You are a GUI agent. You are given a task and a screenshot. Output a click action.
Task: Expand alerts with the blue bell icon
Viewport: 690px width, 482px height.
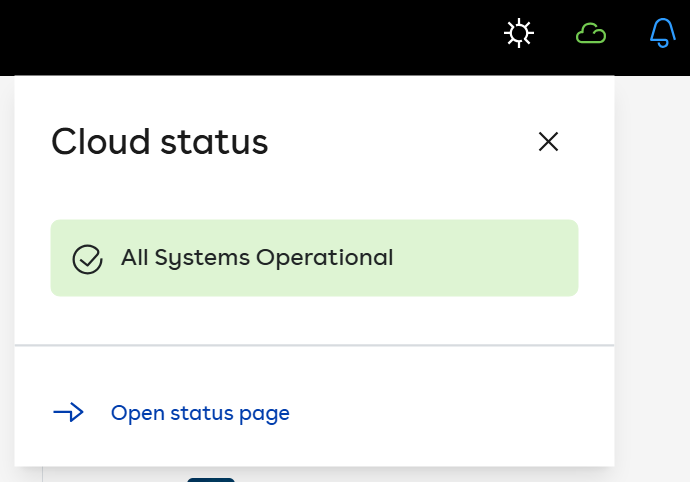pyautogui.click(x=663, y=34)
